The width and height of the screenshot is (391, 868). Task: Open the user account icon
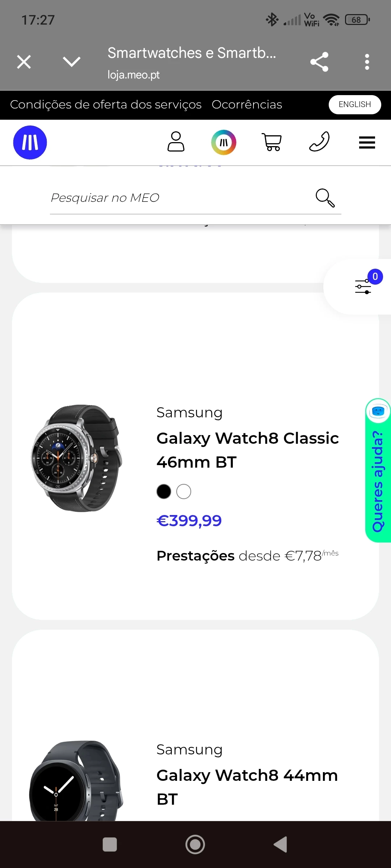tap(176, 141)
